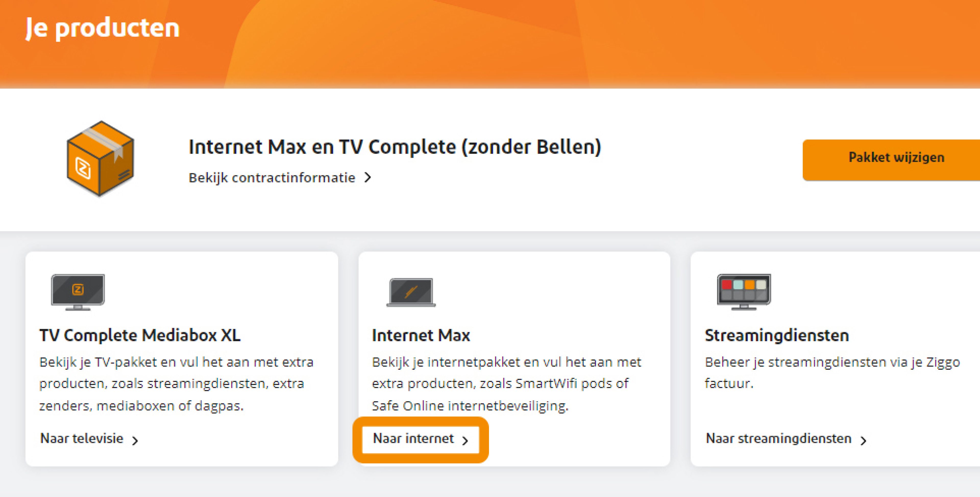
Task: Click the arrow next to Naar televisie
Action: [x=135, y=440]
